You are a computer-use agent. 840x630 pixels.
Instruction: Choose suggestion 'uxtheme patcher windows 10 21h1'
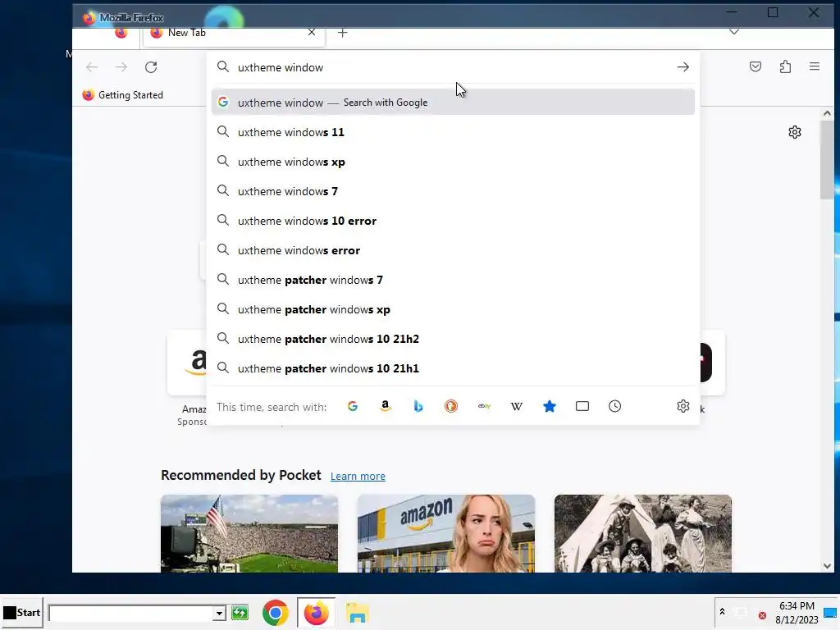pos(453,368)
